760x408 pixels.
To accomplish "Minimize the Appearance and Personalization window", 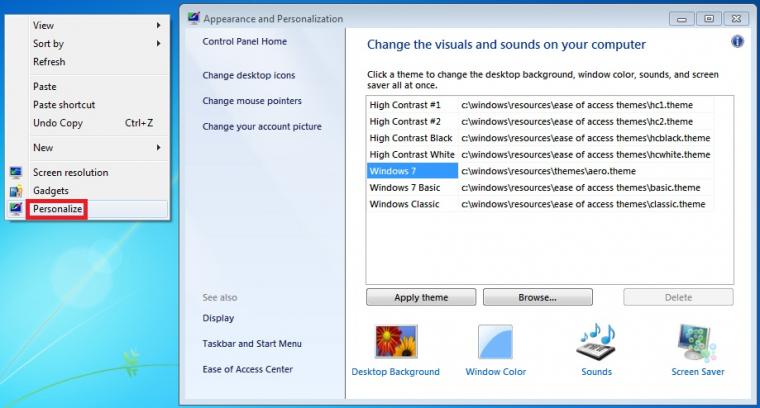I will point(681,19).
